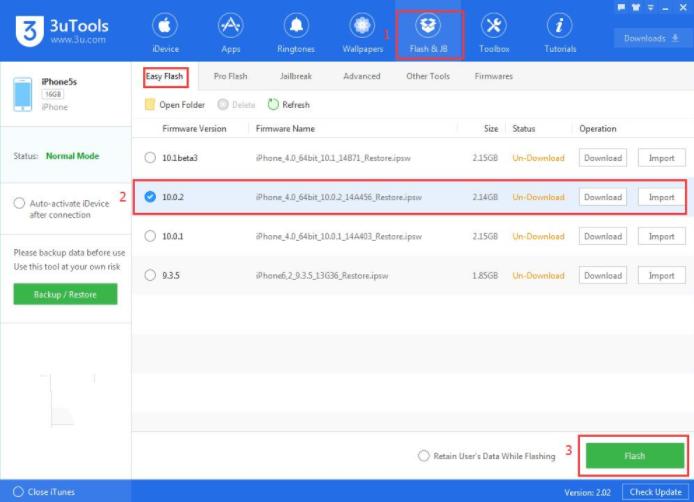694x502 pixels.
Task: Click the 1.85GB size cell
Action: coord(485,275)
